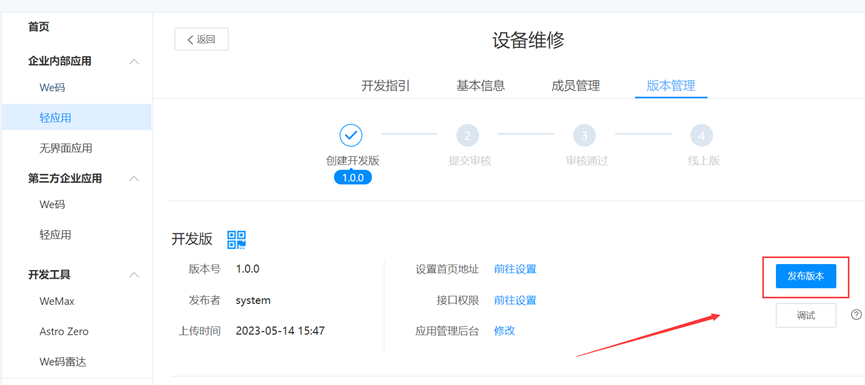Open 前往设置 link for 接口权限
The width and height of the screenshot is (865, 385).
tap(515, 300)
